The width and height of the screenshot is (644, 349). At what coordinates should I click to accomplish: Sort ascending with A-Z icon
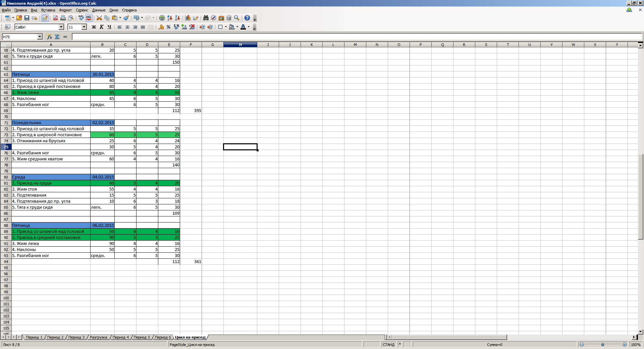pos(170,18)
